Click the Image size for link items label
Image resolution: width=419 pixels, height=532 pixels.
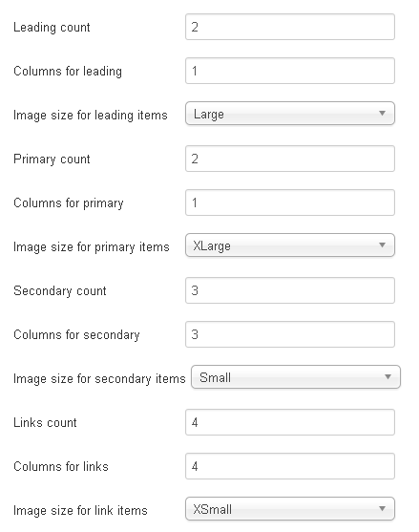click(80, 510)
